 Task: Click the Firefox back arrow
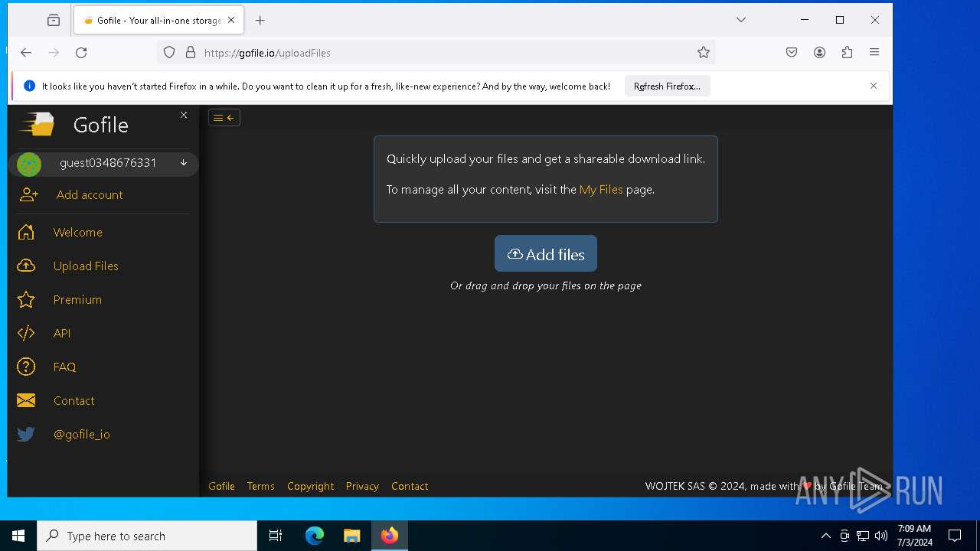(x=26, y=53)
